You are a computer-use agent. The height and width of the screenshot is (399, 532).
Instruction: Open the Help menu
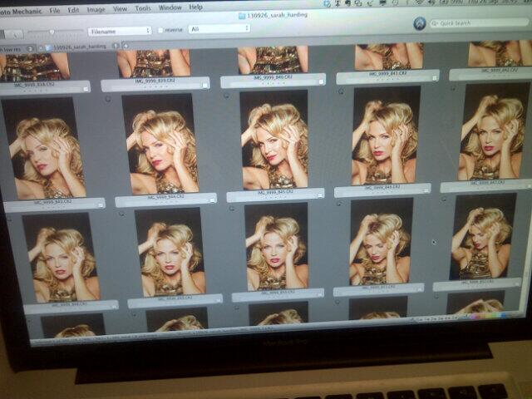(x=196, y=7)
